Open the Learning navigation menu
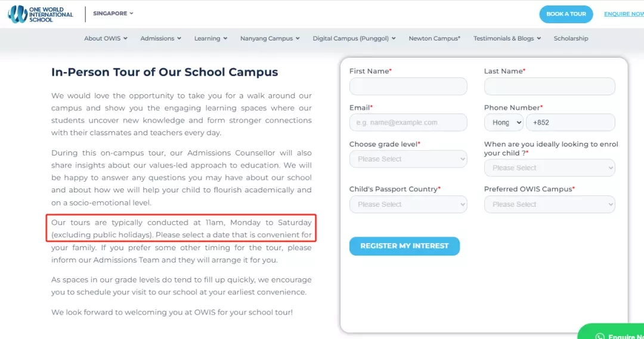Screen dimensions: 644x339 tap(210, 38)
